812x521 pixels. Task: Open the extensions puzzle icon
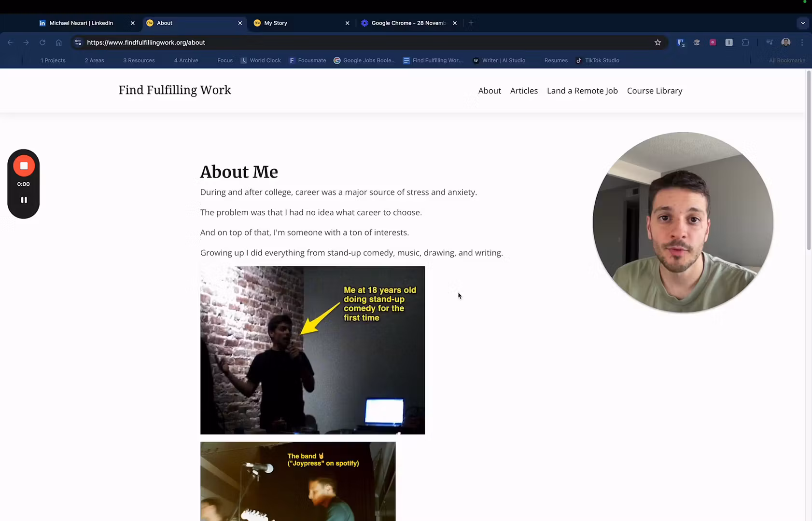click(x=745, y=42)
